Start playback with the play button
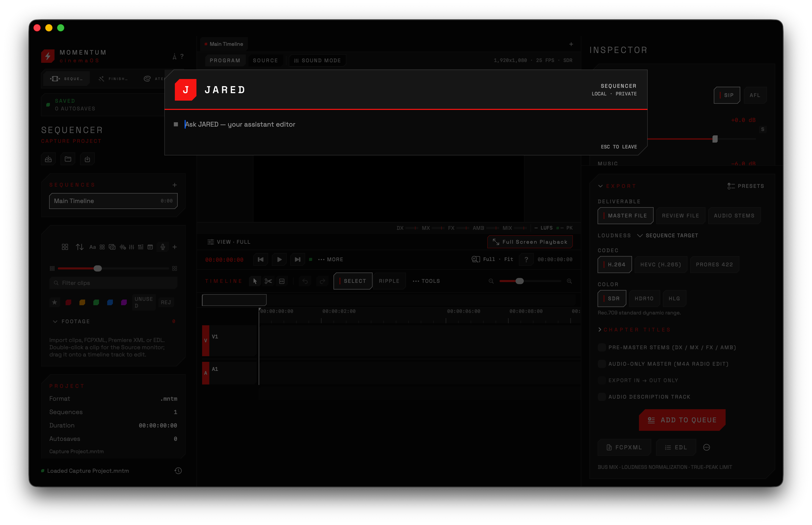This screenshot has width=812, height=525. pos(279,259)
